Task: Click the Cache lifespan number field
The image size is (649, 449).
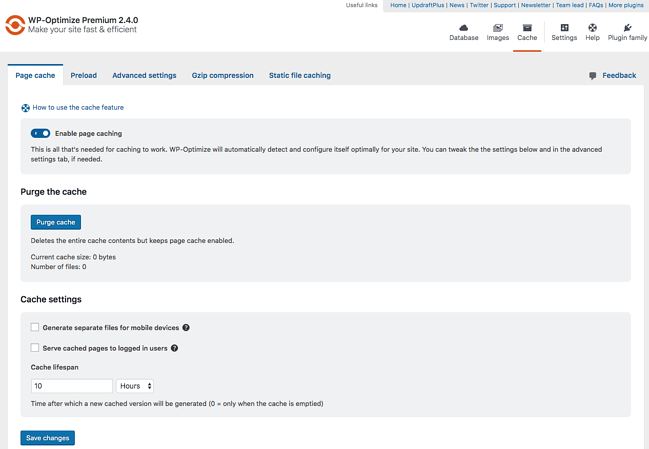Action: point(72,386)
